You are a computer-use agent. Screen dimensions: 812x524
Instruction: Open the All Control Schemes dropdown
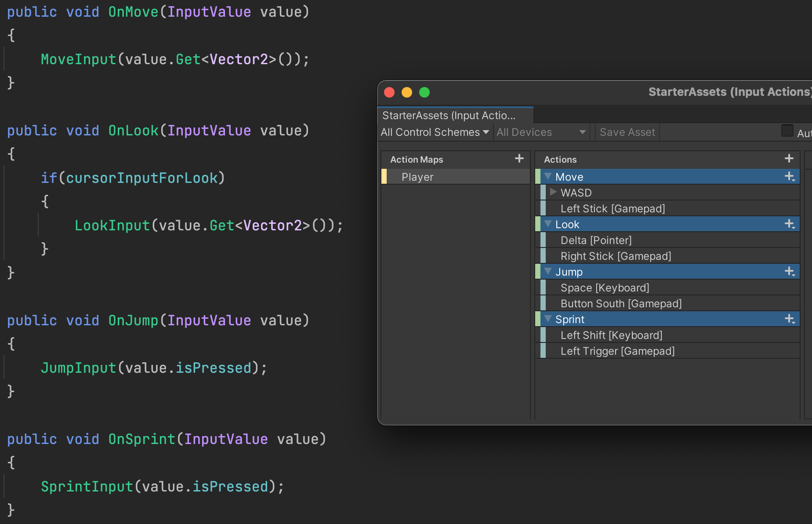point(434,132)
